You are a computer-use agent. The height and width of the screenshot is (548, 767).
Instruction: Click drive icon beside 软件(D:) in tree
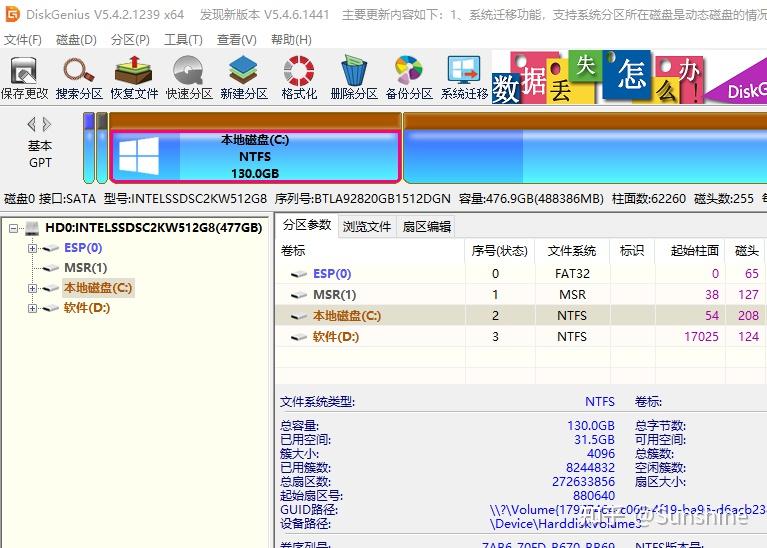pos(50,308)
